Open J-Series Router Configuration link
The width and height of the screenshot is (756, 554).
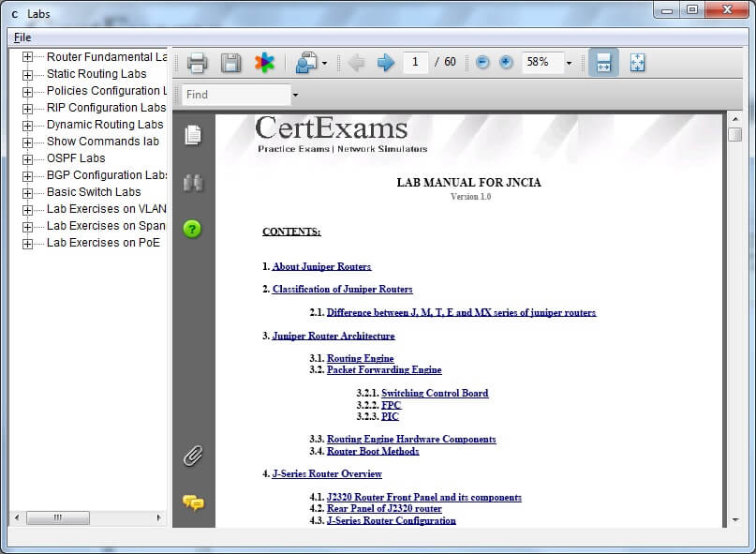(392, 520)
